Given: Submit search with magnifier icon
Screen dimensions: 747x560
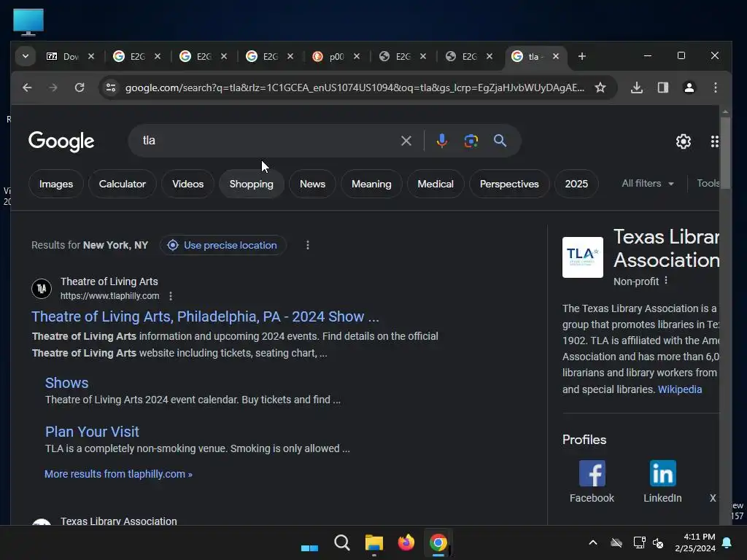Looking at the screenshot, I should [500, 141].
